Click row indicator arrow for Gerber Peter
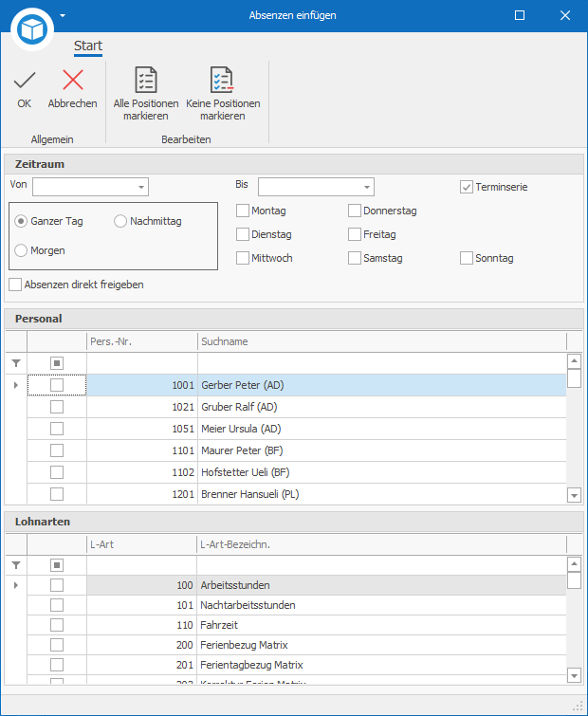Viewport: 588px width, 716px height. (16, 385)
